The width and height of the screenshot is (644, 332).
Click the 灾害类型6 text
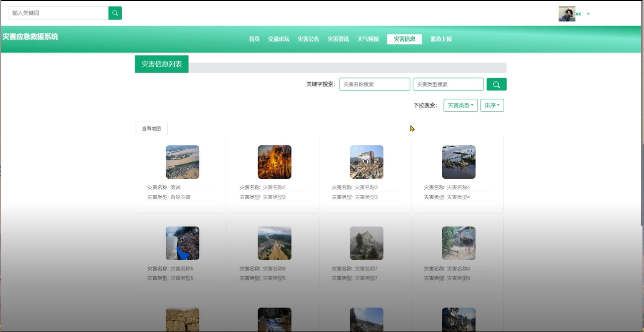[274, 278]
